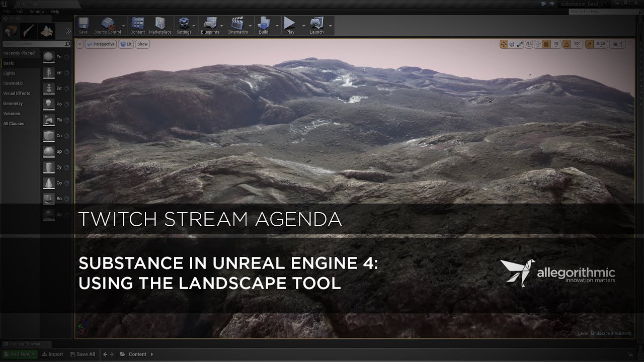Open the Marketplace toolbar icon
This screenshot has height=362, width=644.
click(160, 26)
